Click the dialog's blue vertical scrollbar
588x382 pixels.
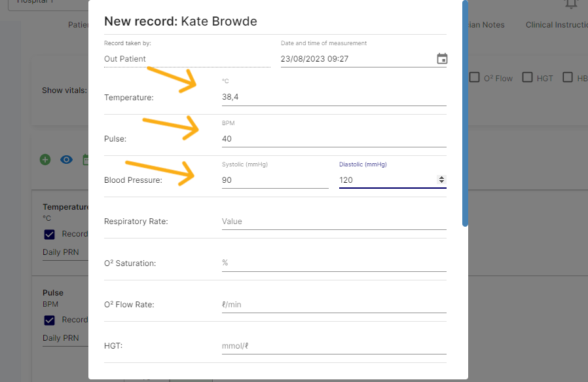click(x=465, y=111)
